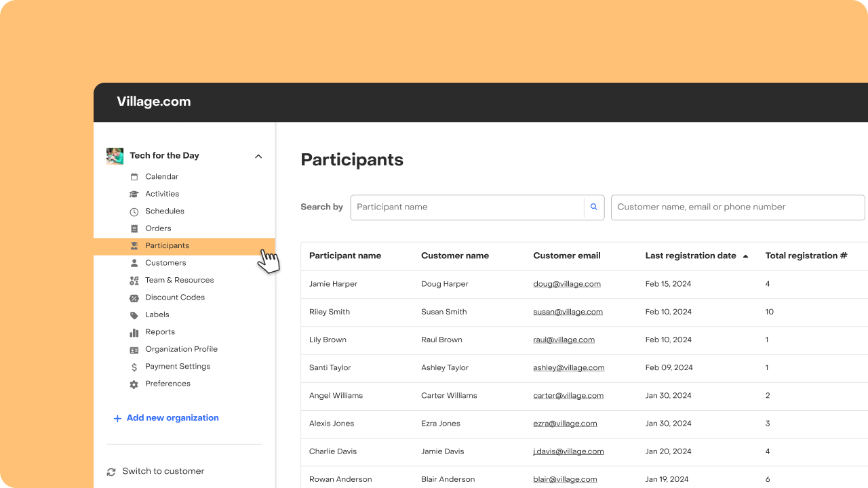868x488 pixels.
Task: Click the Schedules clock icon
Action: (x=134, y=211)
